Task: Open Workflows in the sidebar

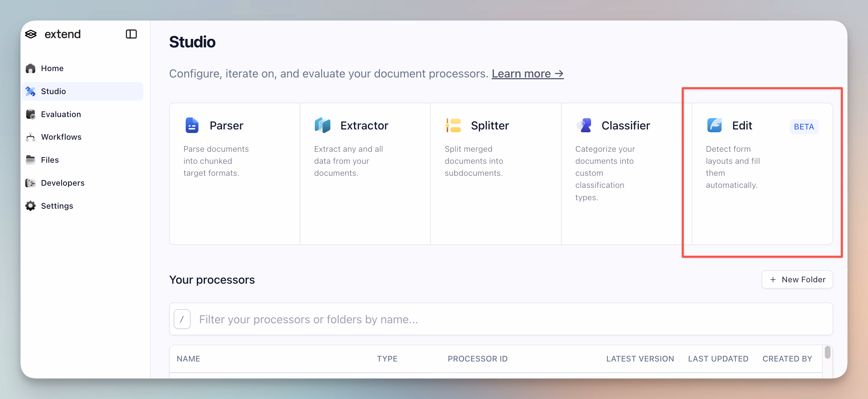Action: click(61, 137)
